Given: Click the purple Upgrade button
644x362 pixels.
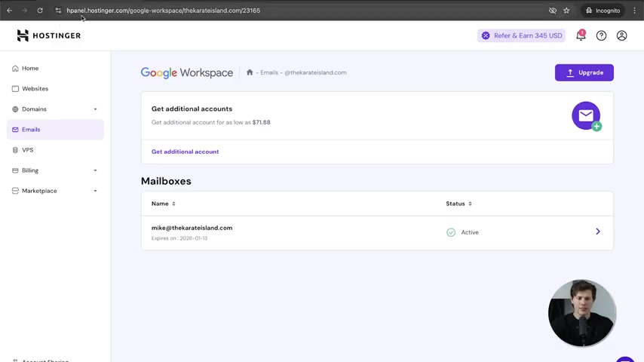Looking at the screenshot, I should click(x=584, y=72).
